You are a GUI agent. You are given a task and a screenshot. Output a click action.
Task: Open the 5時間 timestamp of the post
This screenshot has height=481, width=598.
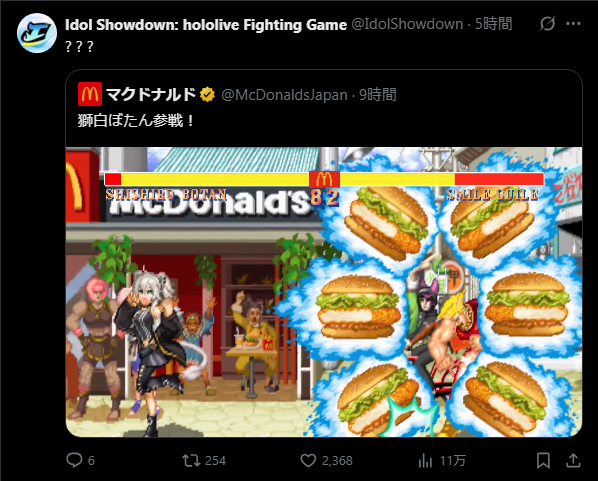[493, 24]
